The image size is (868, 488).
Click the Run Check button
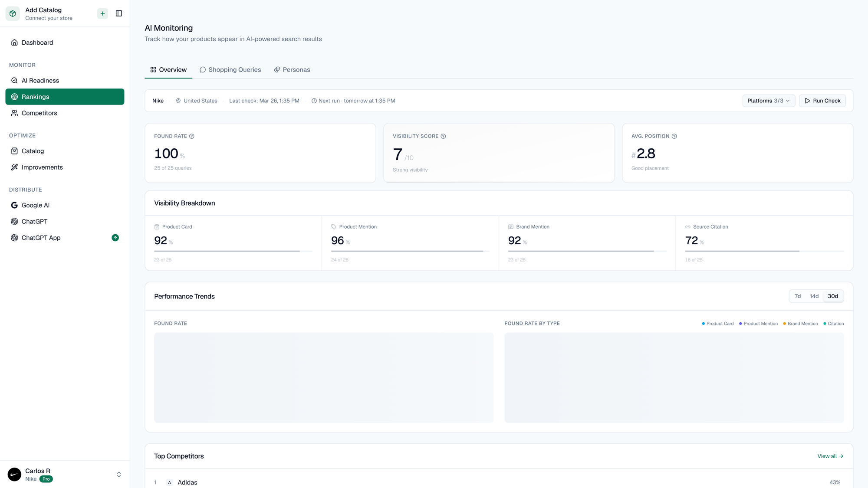pos(822,101)
